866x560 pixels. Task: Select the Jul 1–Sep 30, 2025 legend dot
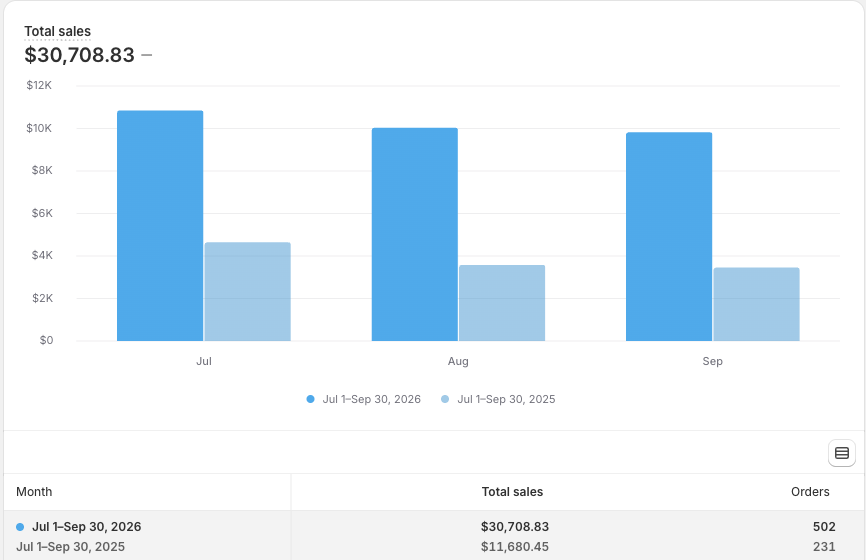pyautogui.click(x=445, y=399)
